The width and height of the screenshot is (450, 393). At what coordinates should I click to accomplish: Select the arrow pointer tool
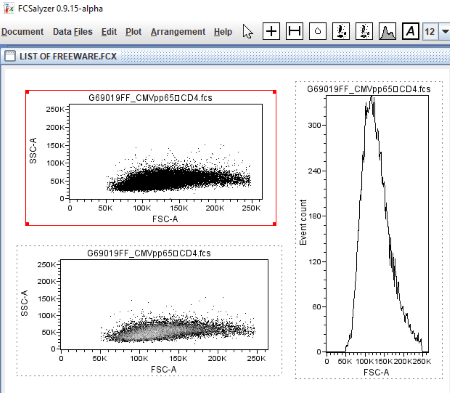click(248, 32)
